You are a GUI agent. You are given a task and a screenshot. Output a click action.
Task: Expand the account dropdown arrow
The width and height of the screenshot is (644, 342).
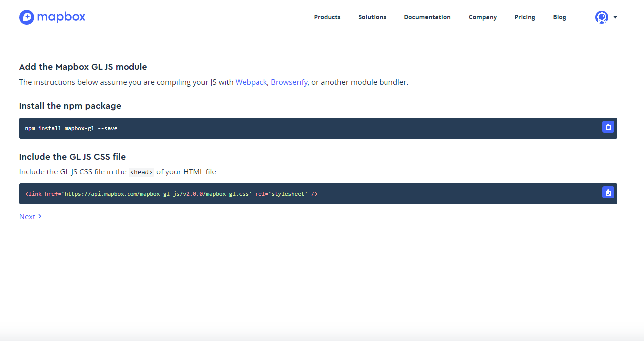click(615, 17)
